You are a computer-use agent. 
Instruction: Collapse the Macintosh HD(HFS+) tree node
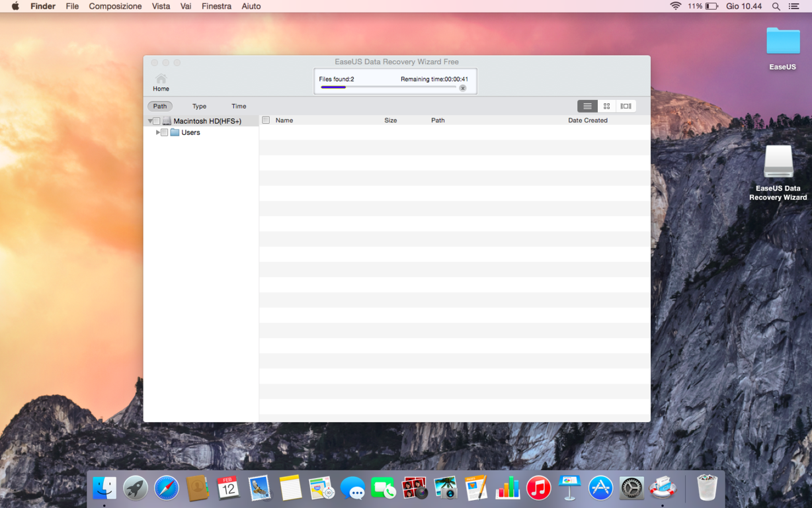[x=150, y=121]
